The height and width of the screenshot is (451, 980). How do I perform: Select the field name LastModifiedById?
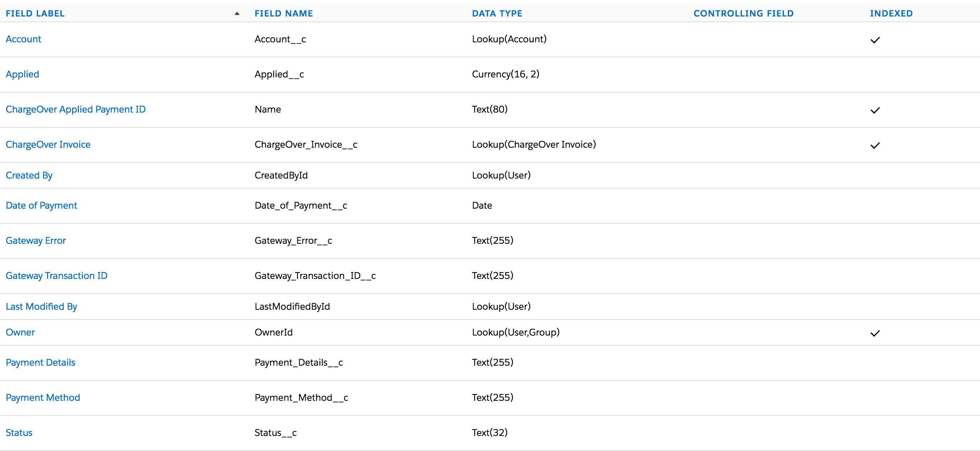coord(292,307)
